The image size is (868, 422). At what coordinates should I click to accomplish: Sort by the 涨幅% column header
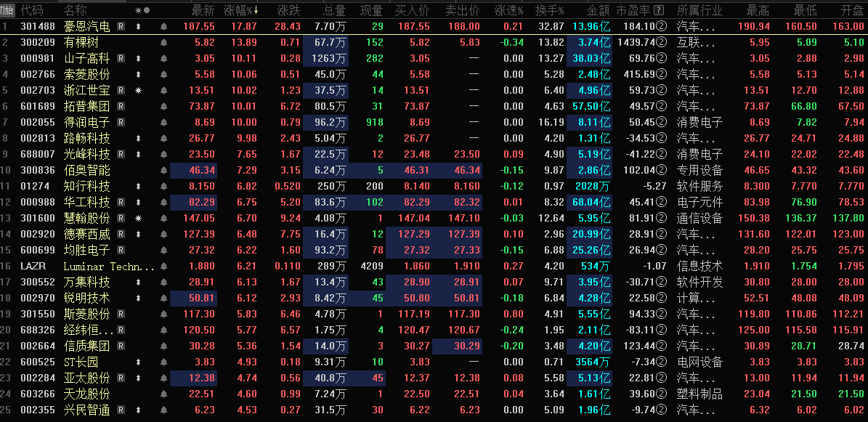pyautogui.click(x=241, y=11)
